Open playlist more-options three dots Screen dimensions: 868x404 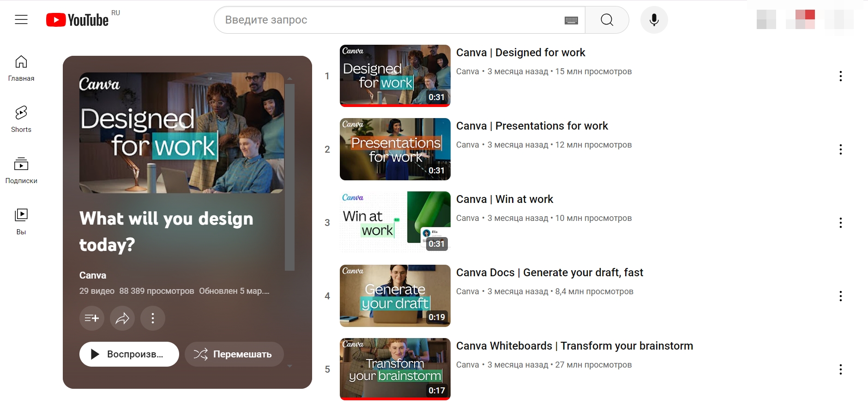coord(153,318)
